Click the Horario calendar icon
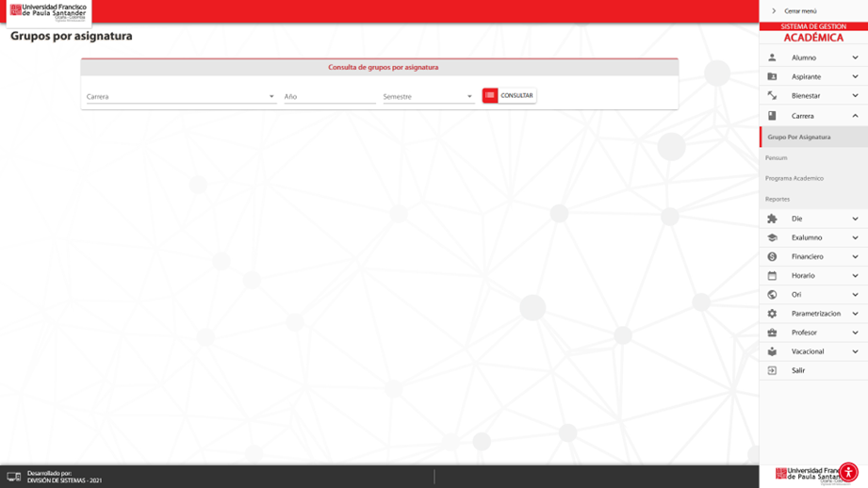 coord(772,276)
